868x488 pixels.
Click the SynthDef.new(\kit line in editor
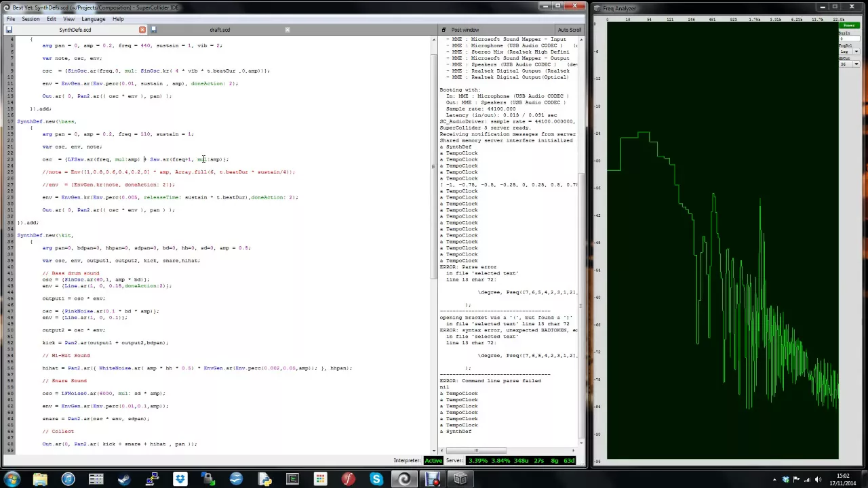[45, 235]
